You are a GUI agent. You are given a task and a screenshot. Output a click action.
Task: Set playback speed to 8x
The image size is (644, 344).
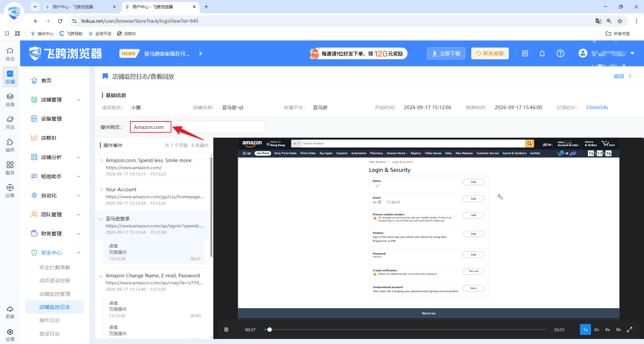pos(619,330)
